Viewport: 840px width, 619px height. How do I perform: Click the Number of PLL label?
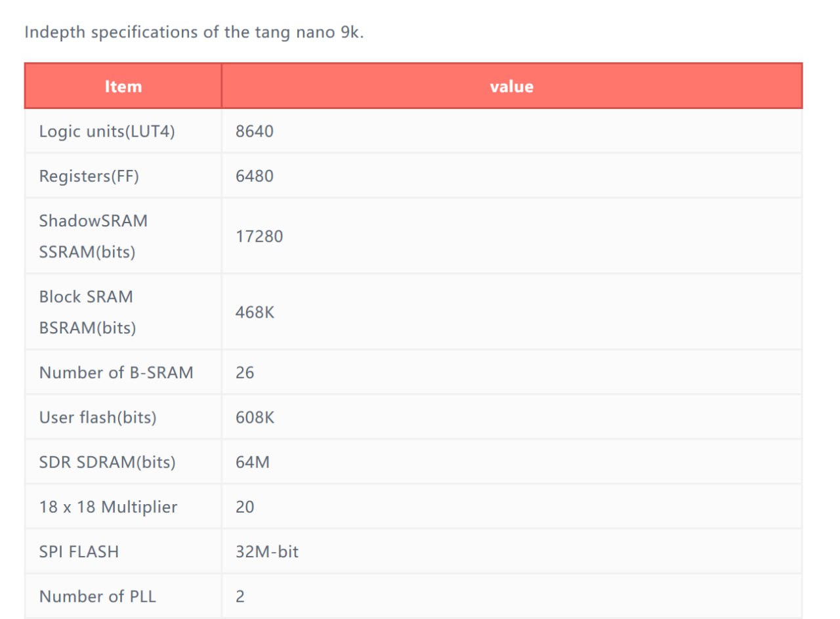click(98, 596)
